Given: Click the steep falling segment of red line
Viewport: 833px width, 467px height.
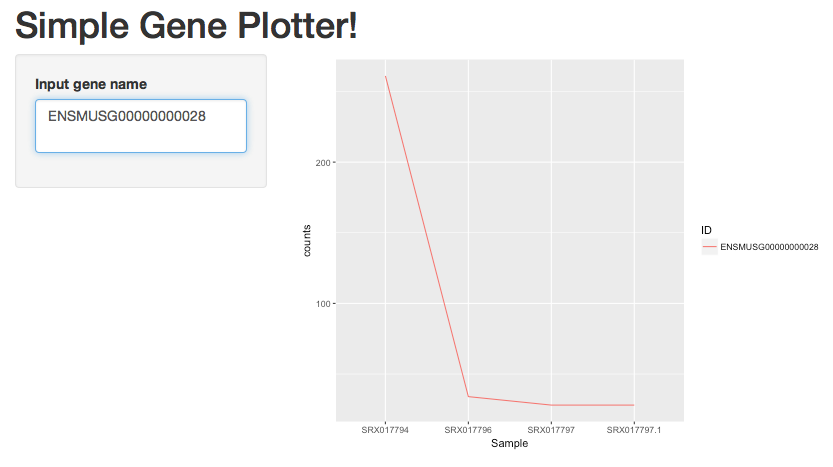Looking at the screenshot, I should pyautogui.click(x=427, y=236).
